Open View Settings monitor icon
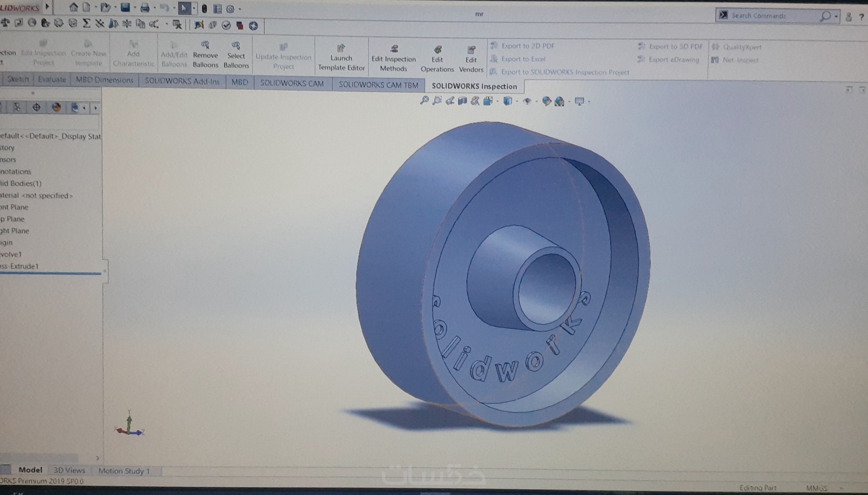This screenshot has height=495, width=868. coord(580,101)
